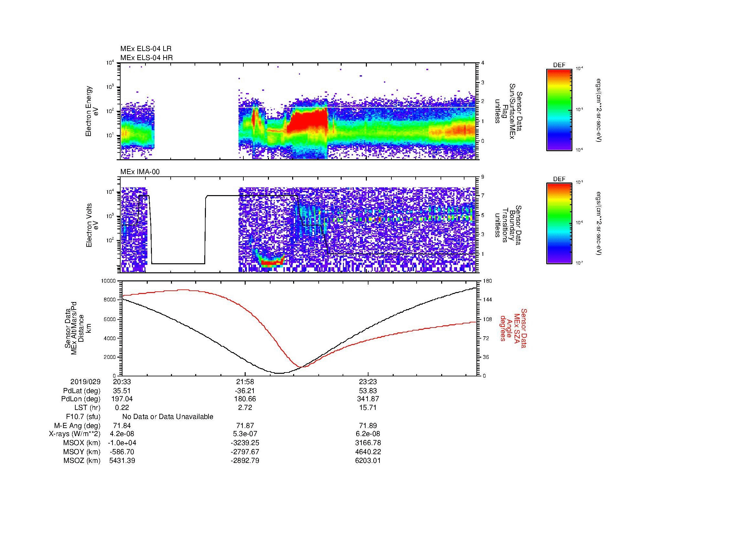The height and width of the screenshot is (534, 756).
Task: Click the 'MSOY (km)' row label
Action: (82, 452)
